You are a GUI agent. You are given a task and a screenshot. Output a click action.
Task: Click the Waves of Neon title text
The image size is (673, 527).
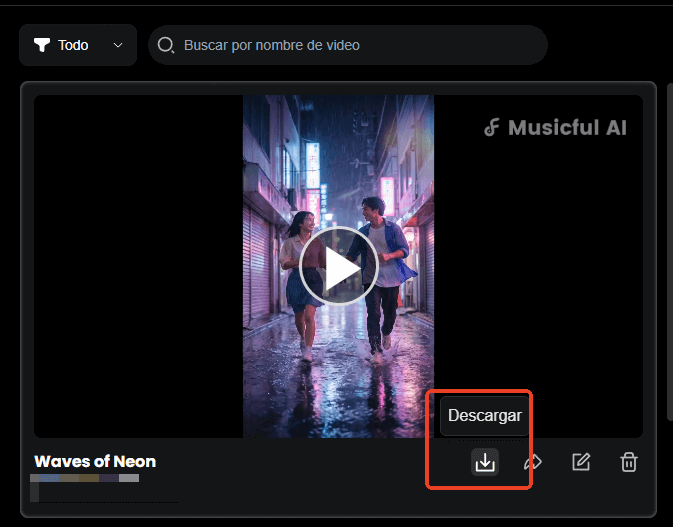tap(95, 461)
